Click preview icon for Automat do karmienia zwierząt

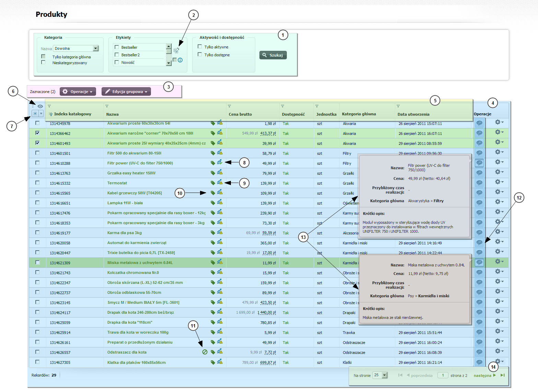click(479, 243)
